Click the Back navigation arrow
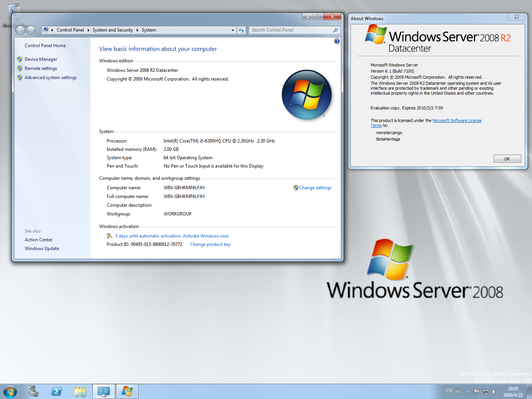Viewport: 532px width, 399px height. [x=21, y=30]
